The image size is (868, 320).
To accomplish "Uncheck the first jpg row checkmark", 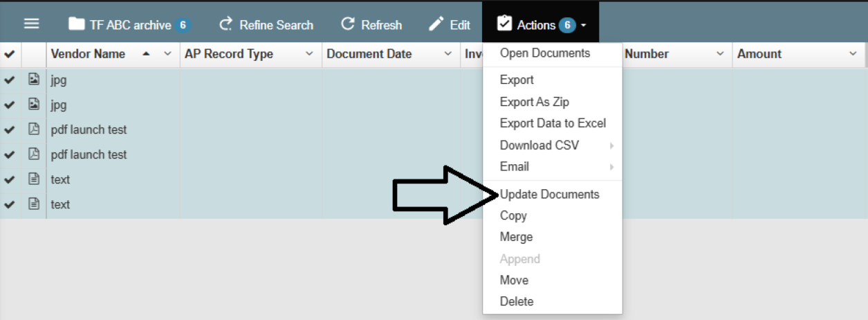I will point(10,80).
